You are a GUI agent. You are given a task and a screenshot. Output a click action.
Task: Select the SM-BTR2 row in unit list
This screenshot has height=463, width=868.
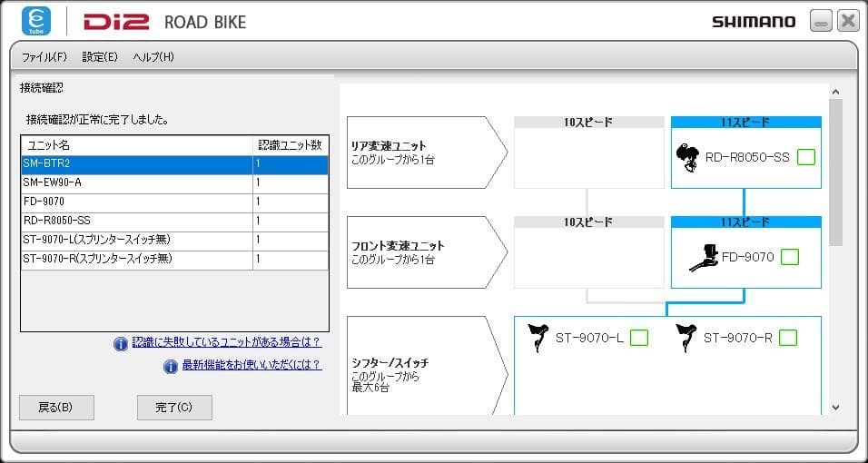click(x=175, y=164)
